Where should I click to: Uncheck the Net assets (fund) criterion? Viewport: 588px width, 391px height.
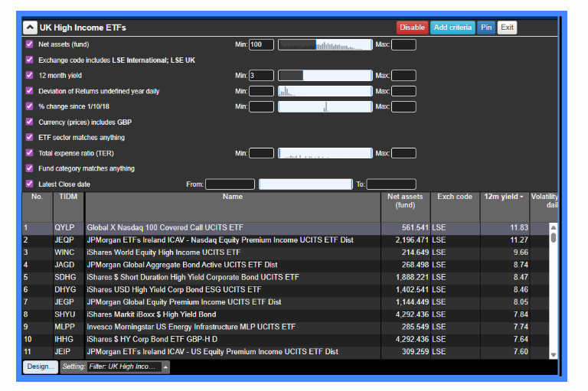tap(30, 44)
